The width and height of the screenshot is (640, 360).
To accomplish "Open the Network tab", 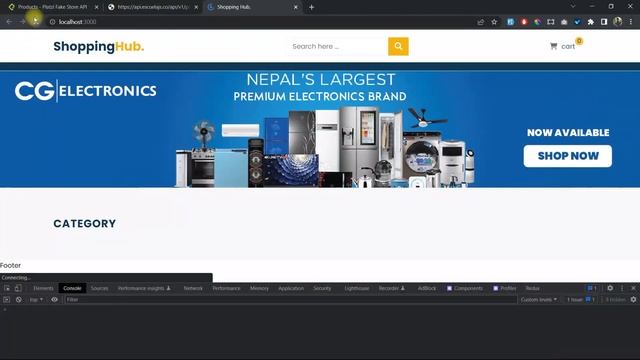I will pyautogui.click(x=193, y=288).
